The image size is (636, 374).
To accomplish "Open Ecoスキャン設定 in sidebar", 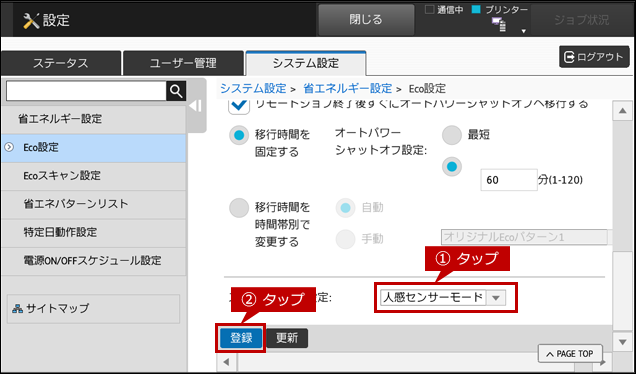I will (94, 176).
